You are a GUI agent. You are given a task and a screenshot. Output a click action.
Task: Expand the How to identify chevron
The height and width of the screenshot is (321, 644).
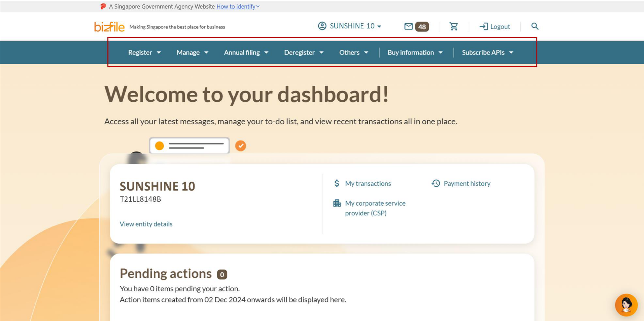pyautogui.click(x=258, y=6)
